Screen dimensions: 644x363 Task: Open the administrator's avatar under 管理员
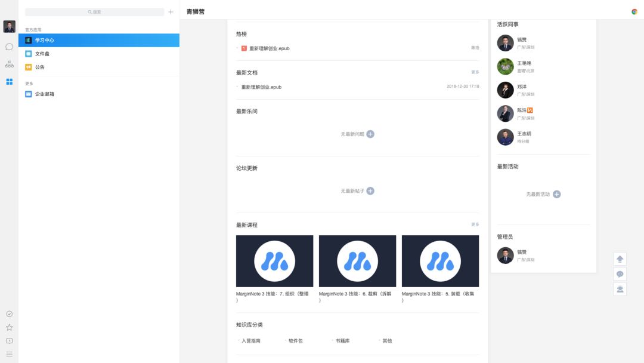[x=505, y=256]
